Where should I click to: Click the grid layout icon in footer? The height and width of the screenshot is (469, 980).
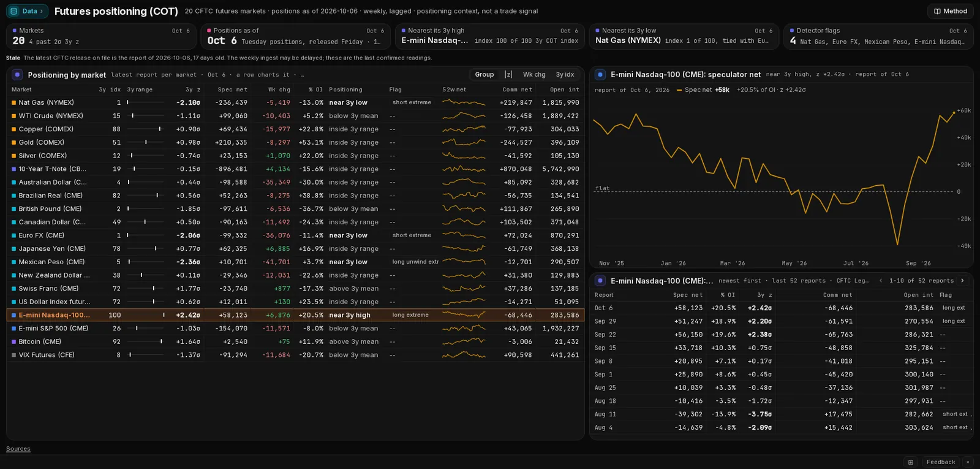click(911, 462)
